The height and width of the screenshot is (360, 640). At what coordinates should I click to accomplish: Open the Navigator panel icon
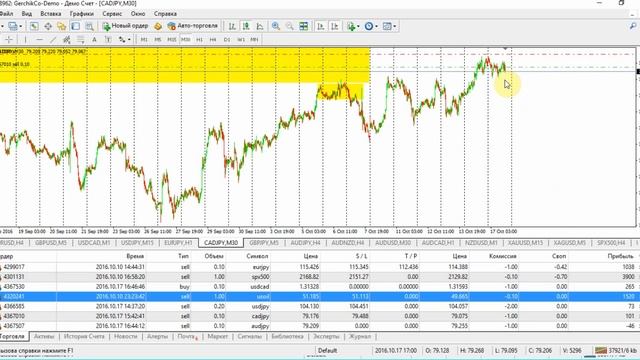point(62,26)
